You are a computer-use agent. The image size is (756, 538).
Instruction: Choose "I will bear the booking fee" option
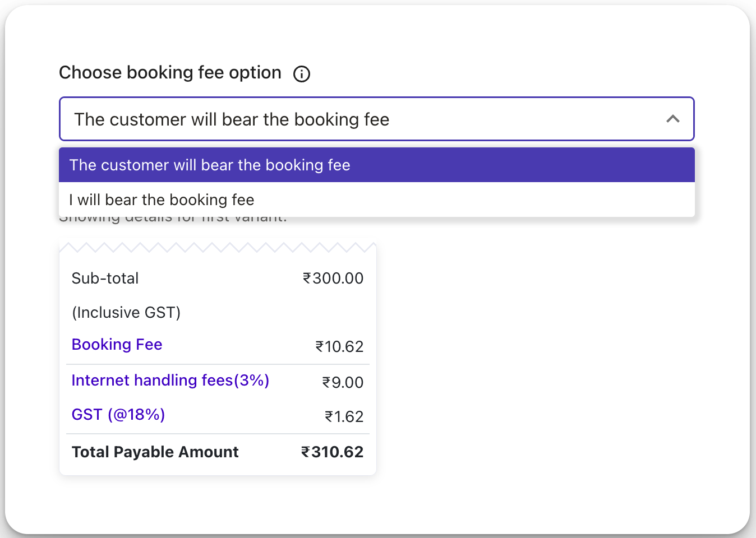click(x=377, y=200)
